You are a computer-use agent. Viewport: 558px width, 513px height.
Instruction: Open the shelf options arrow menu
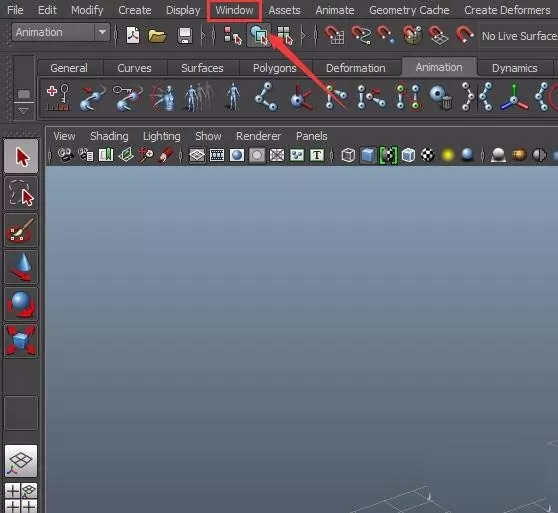[23, 111]
